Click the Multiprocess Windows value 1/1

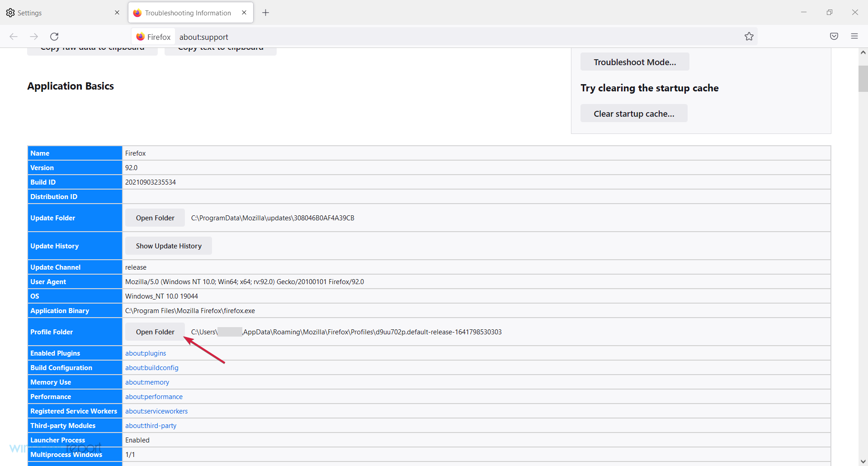point(130,455)
